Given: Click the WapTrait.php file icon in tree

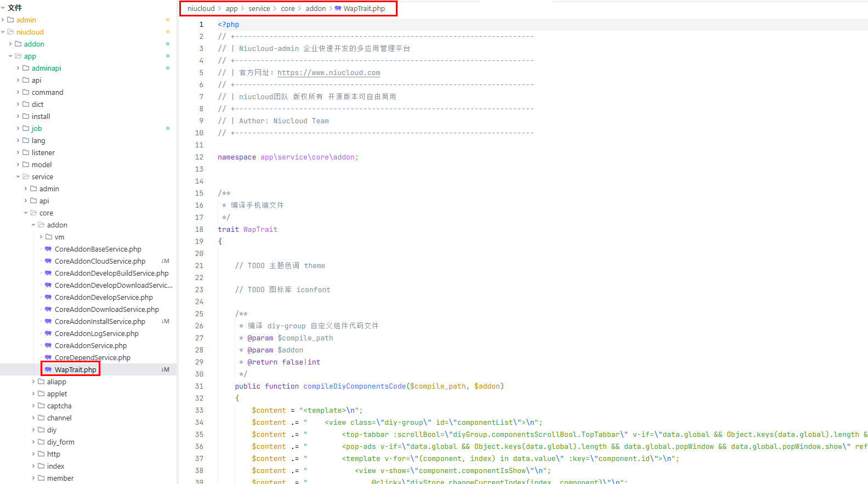Looking at the screenshot, I should coord(48,370).
